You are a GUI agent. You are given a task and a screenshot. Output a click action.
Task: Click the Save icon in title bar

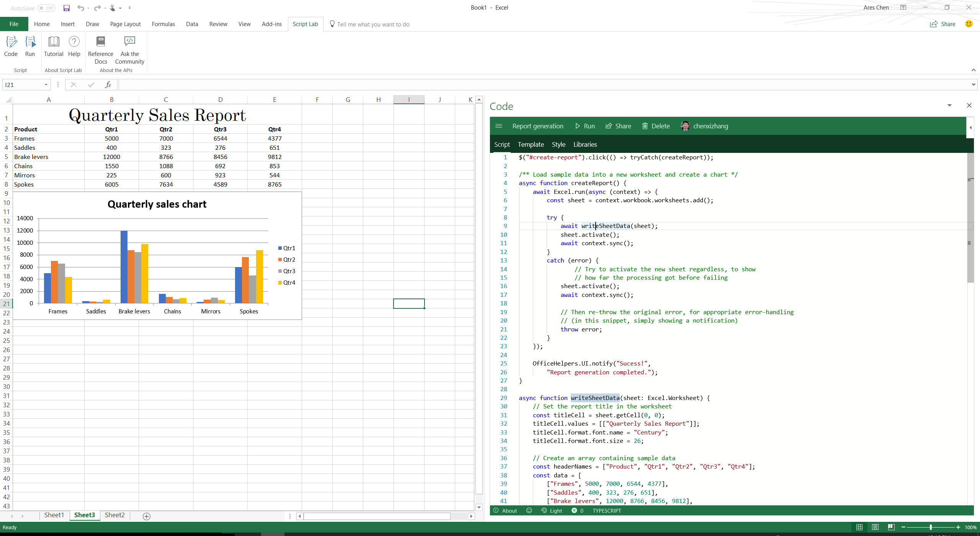[x=67, y=8]
